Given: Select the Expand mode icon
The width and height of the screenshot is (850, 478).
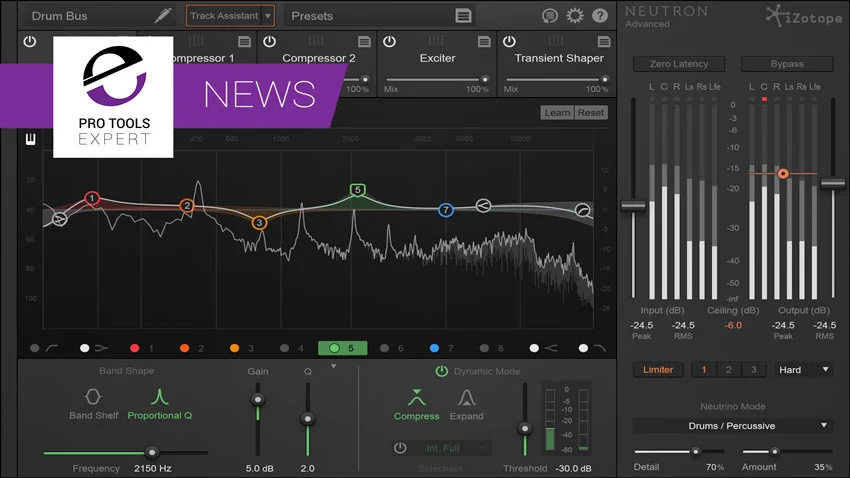Looking at the screenshot, I should [x=466, y=397].
